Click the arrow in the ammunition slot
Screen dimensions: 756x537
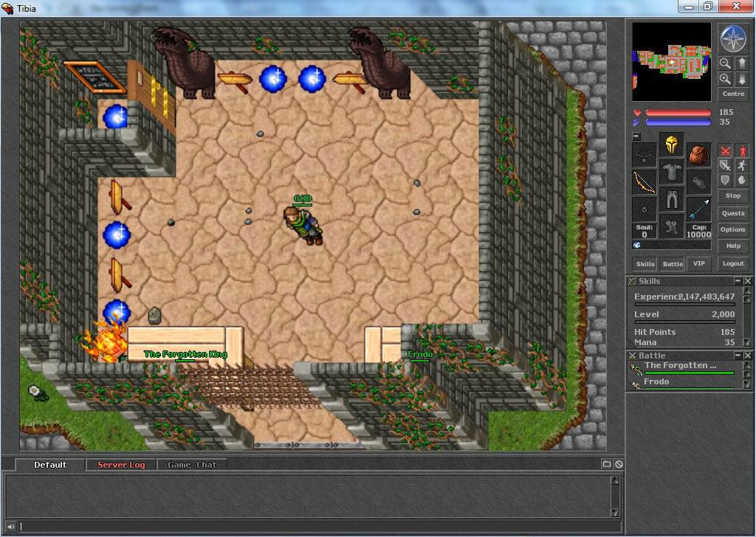(698, 209)
